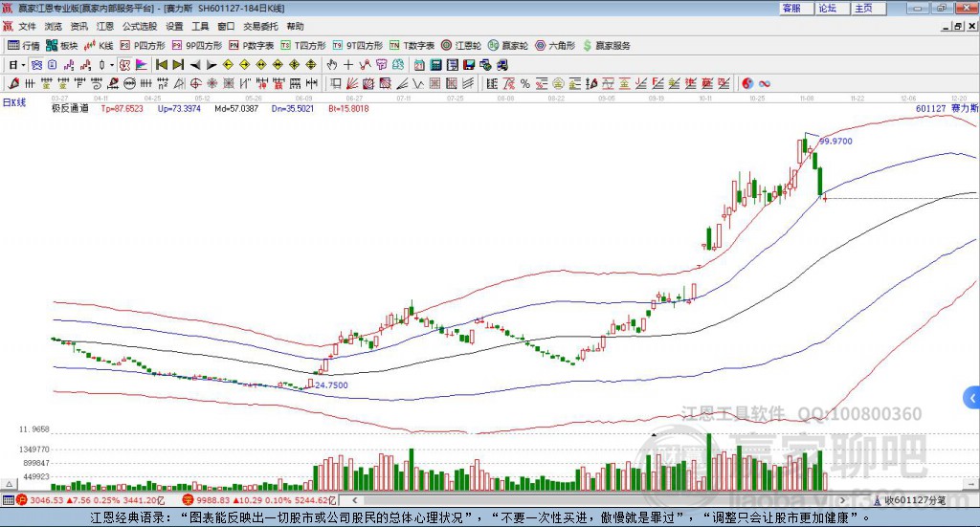Toggle the highlighted 极 channel indicator icon
The width and height of the screenshot is (980, 527).
[124, 65]
